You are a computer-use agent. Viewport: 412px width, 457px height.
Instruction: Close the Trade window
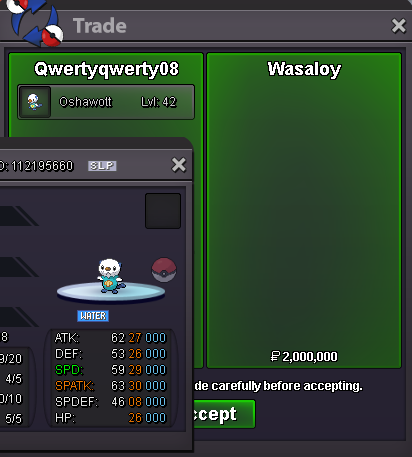399,26
